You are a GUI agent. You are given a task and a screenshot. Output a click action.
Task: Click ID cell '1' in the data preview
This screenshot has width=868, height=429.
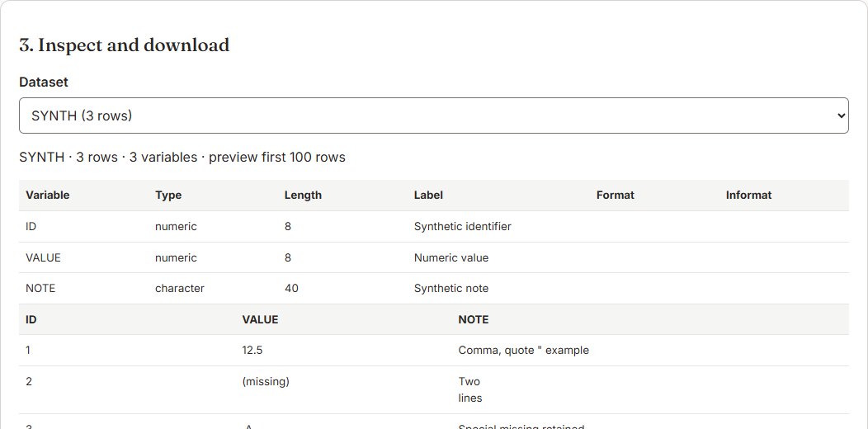tap(28, 351)
